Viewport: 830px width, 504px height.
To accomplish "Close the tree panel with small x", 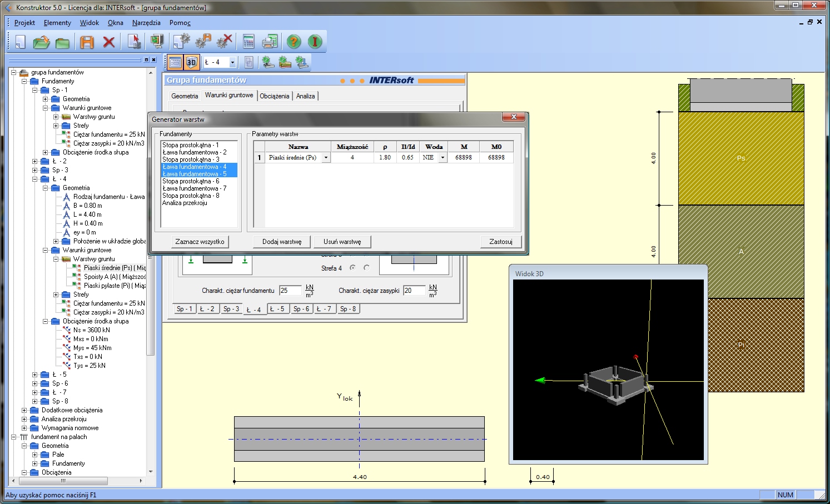I will tap(154, 59).
